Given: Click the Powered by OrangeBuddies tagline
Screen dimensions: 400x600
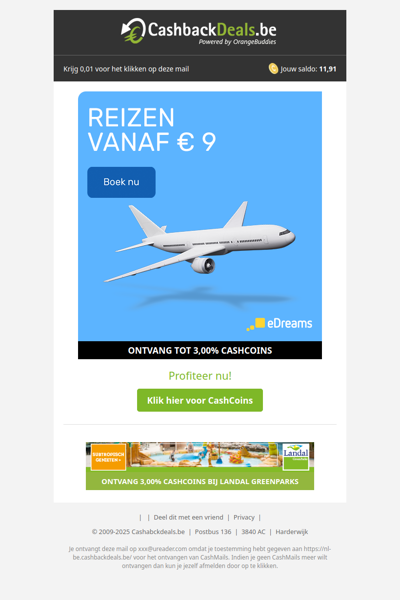Looking at the screenshot, I should point(237,42).
